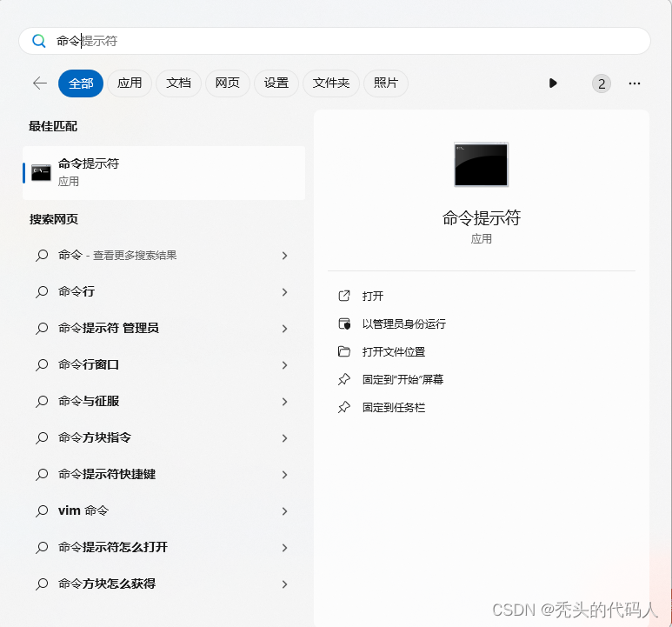This screenshot has height=627, width=672.
Task: Click the pin icon beside 固定到任务栏
Action: pos(344,407)
